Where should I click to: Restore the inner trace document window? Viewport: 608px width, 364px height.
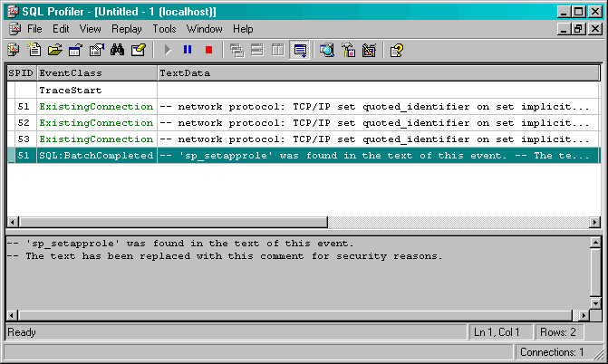578,29
